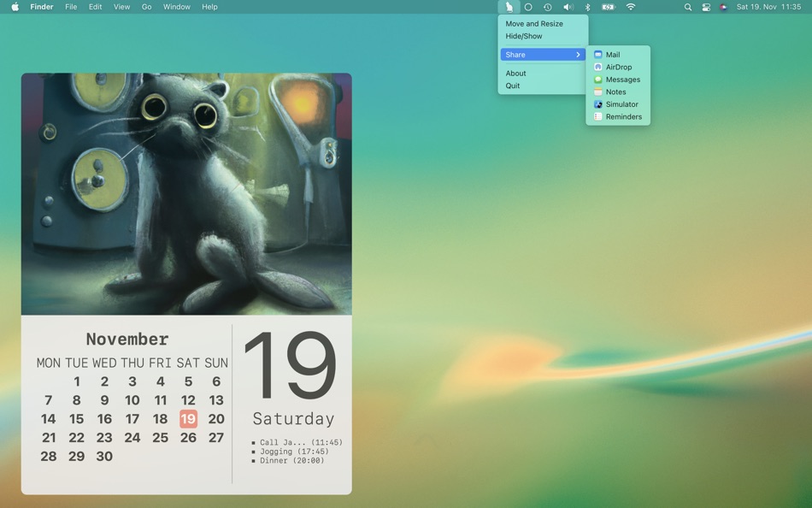Image resolution: width=812 pixels, height=508 pixels.
Task: Share via AirDrop
Action: click(618, 67)
